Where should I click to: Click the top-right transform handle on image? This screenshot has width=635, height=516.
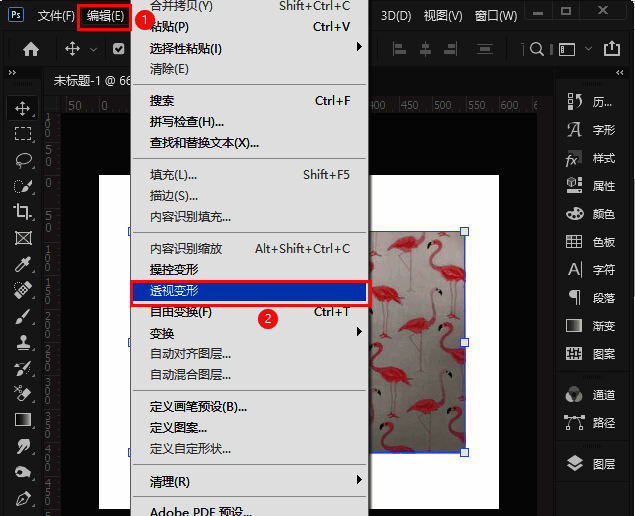coord(465,231)
